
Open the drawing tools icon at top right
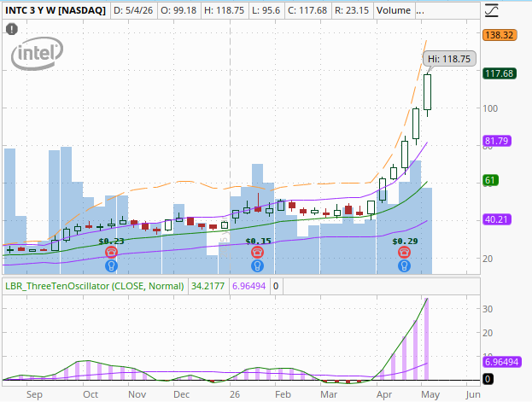pos(491,10)
